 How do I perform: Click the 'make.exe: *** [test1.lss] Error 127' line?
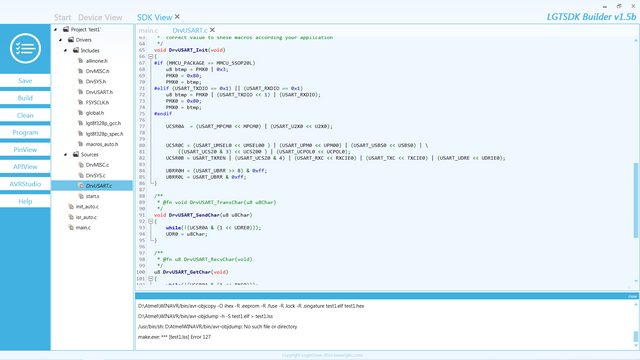tap(174, 337)
